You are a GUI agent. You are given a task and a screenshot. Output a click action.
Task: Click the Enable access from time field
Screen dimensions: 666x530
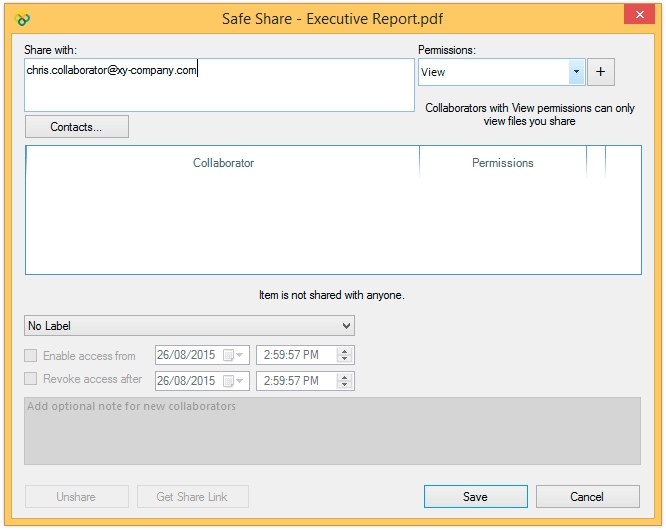[305, 355]
